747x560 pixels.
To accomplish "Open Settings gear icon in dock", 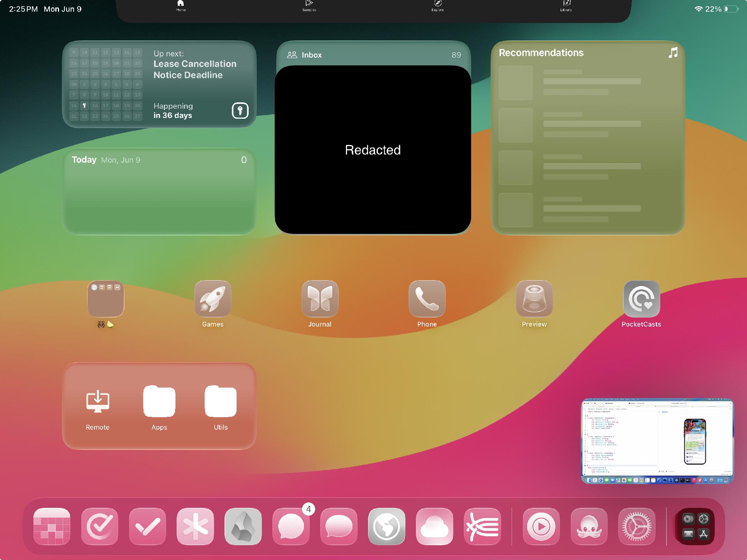I will [x=637, y=526].
